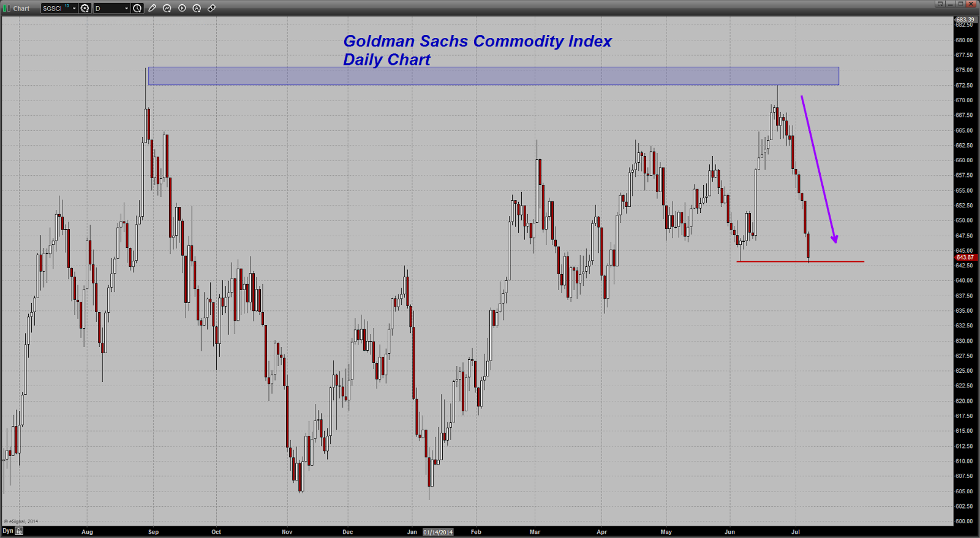This screenshot has height=538, width=980.
Task: Click the 01/14/2014 date cursor label
Action: pos(438,532)
